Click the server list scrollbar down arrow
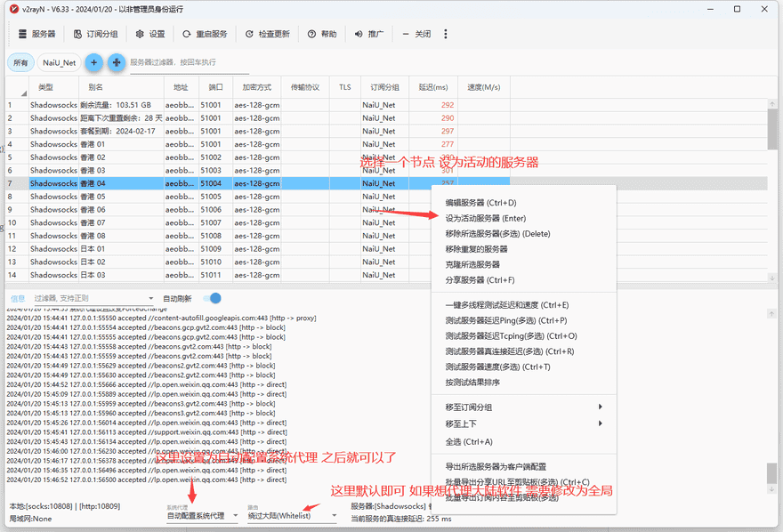The width and height of the screenshot is (783, 532). [x=772, y=278]
